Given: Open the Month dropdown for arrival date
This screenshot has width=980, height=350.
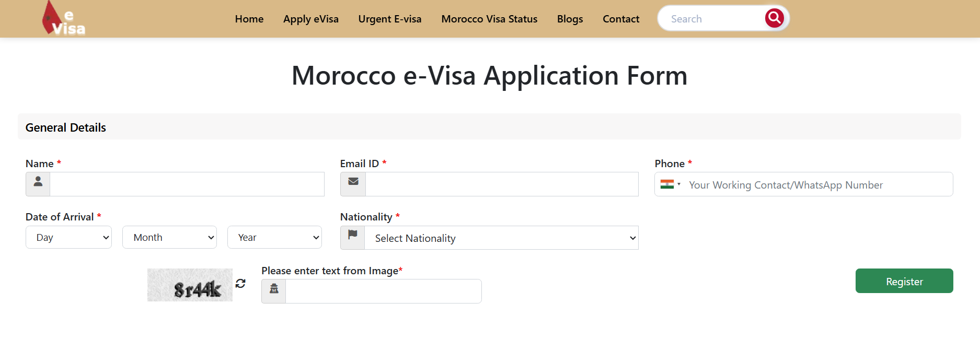Looking at the screenshot, I should coord(169,237).
